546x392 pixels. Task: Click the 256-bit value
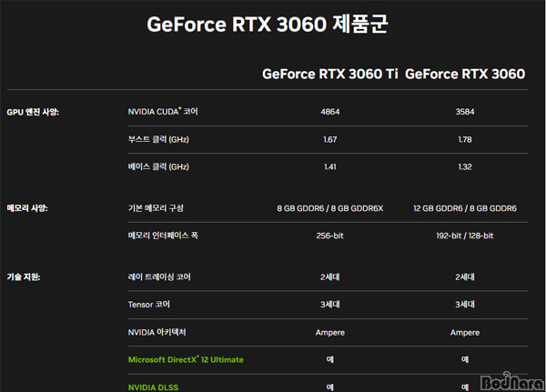pos(330,236)
